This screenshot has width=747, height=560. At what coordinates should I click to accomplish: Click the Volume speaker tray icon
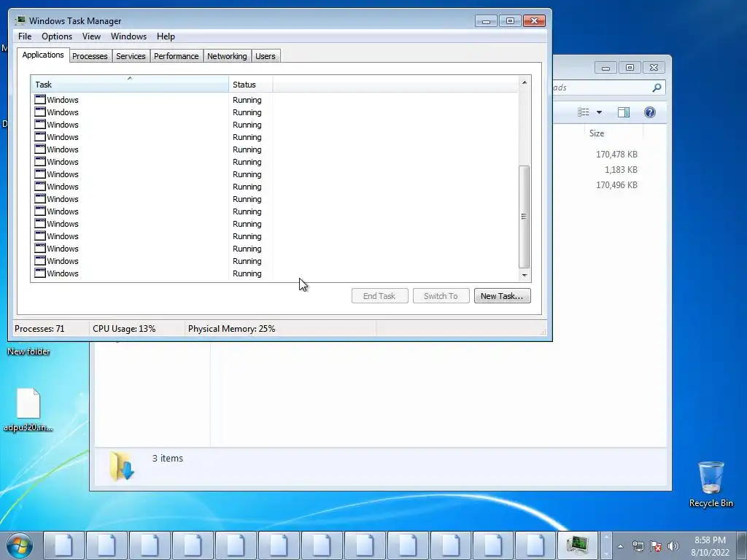(x=673, y=546)
